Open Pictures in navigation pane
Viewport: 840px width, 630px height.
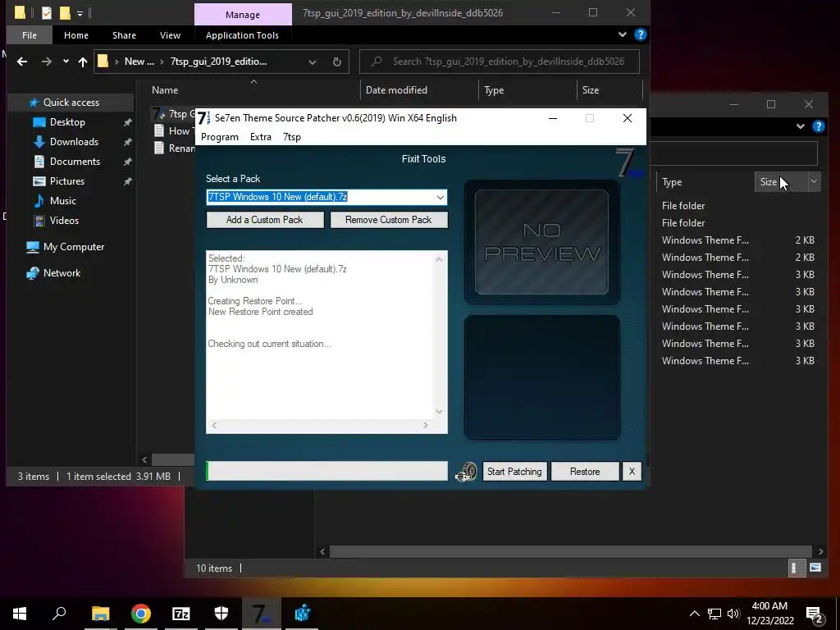click(67, 181)
